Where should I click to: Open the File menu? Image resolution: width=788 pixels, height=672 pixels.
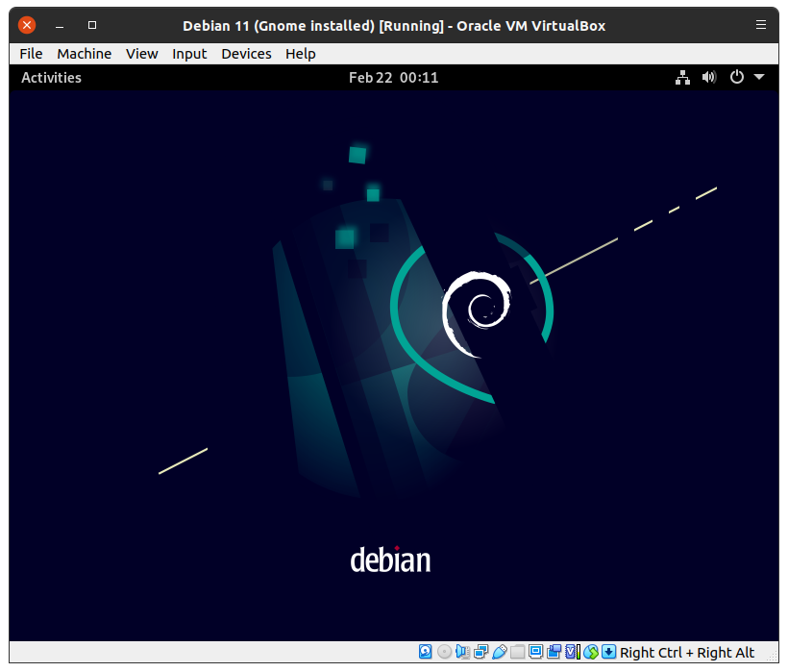[31, 54]
